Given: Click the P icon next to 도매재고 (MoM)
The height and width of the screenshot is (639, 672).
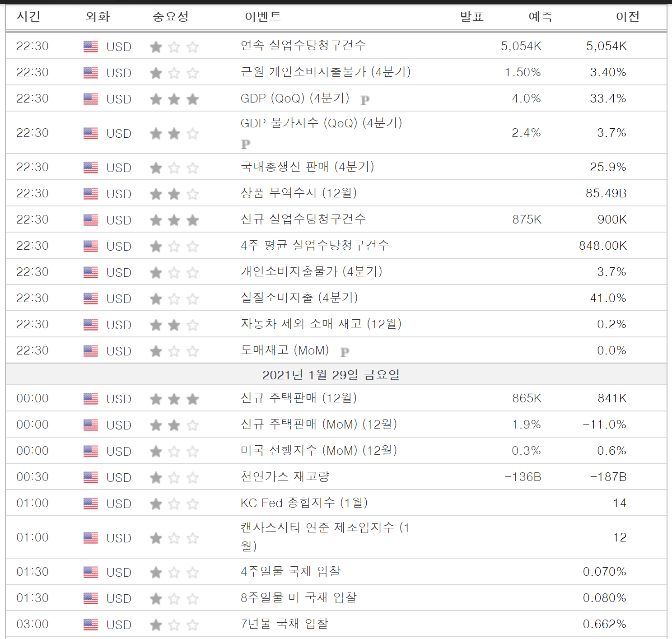Looking at the screenshot, I should coord(345,352).
